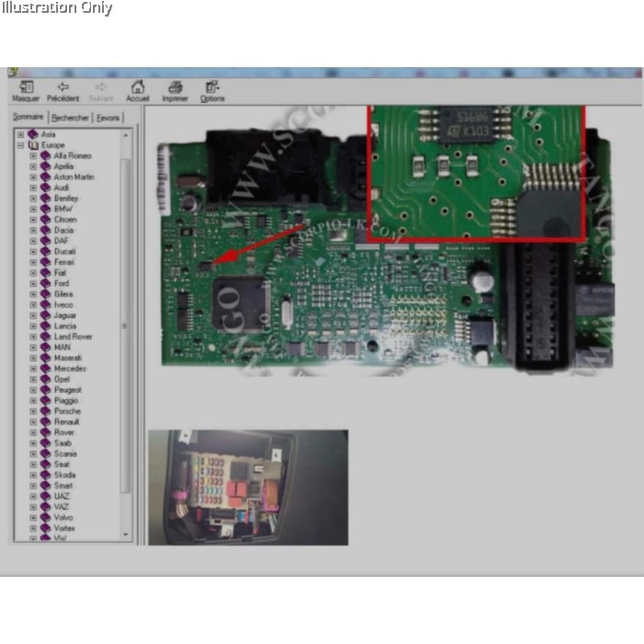Collapse the Europe tree node
This screenshot has height=644, width=644.
pos(21,145)
